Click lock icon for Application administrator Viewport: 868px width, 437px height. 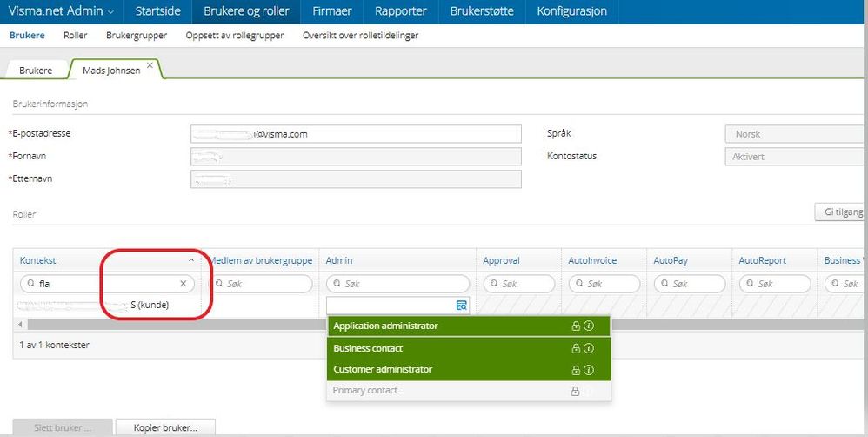tap(576, 326)
